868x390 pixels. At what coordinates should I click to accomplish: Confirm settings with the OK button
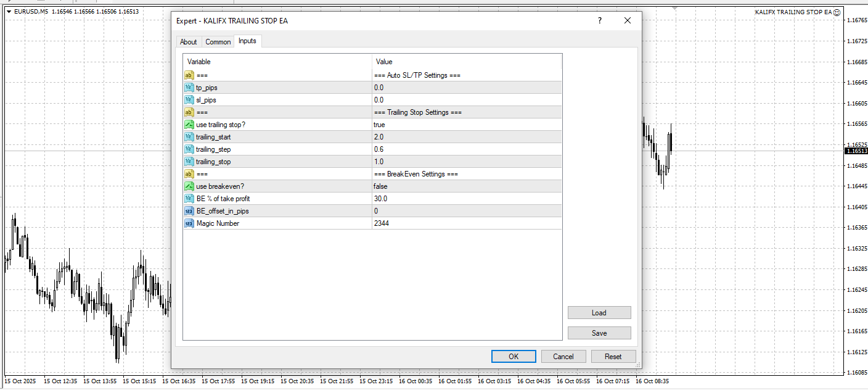tap(514, 356)
